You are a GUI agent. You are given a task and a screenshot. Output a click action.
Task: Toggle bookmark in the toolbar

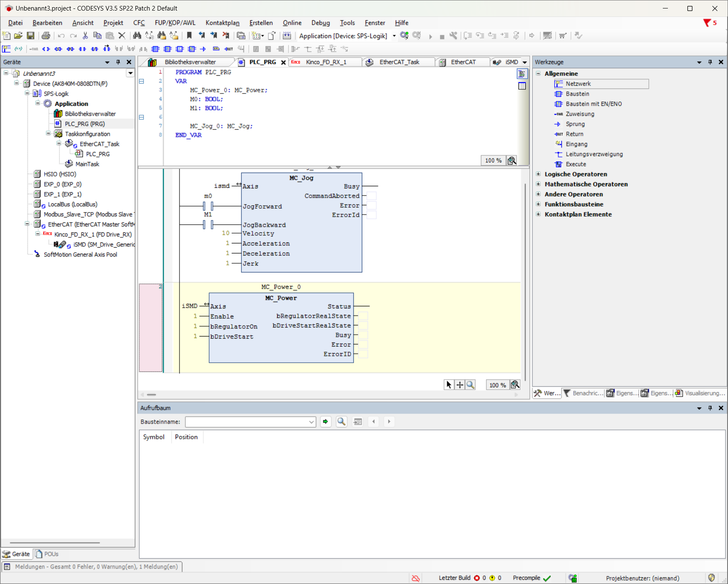click(x=189, y=36)
